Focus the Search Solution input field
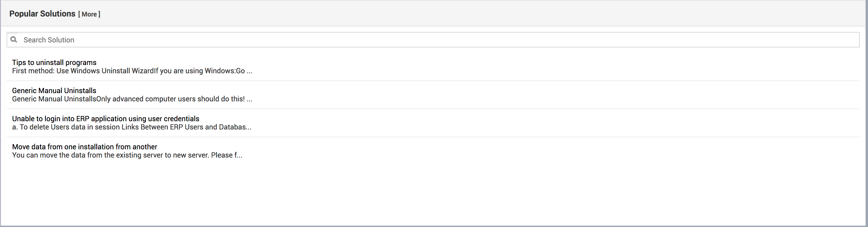 click(438, 40)
